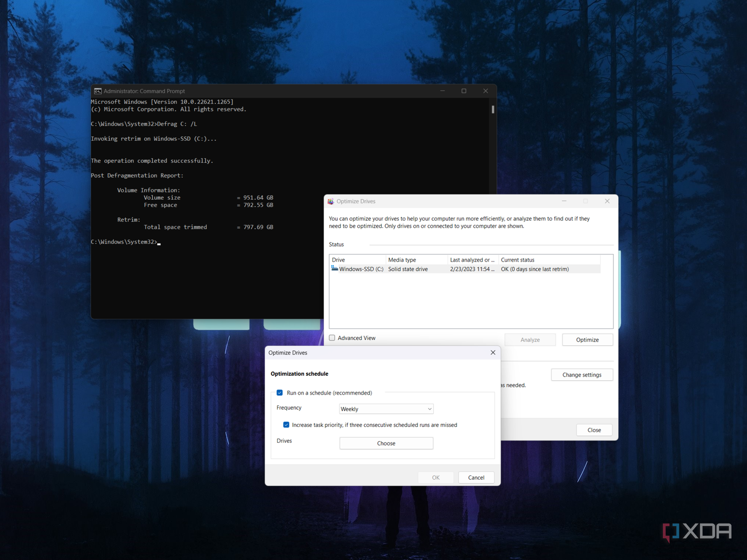The height and width of the screenshot is (560, 747).
Task: Open the Frequency Weekly dropdown
Action: pyautogui.click(x=386, y=409)
